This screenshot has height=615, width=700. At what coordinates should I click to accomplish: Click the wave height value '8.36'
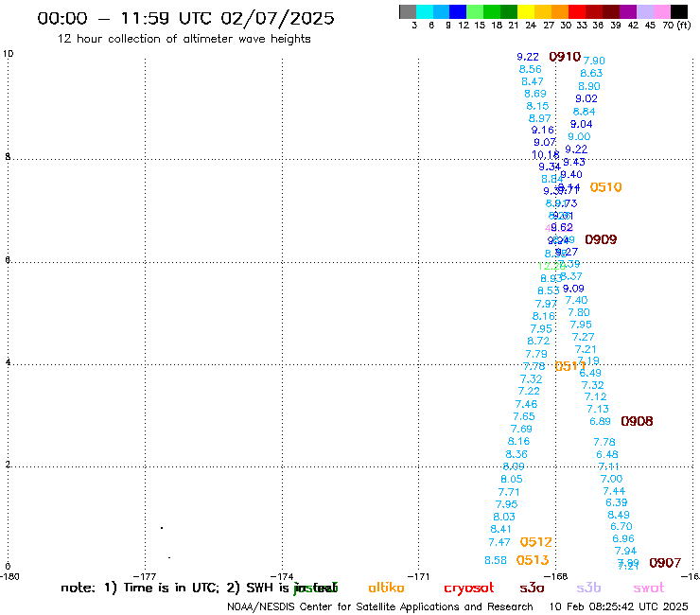[x=516, y=454]
